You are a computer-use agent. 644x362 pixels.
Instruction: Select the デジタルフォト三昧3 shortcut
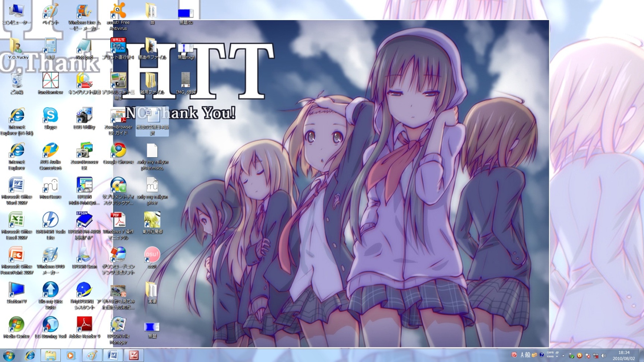(x=118, y=87)
